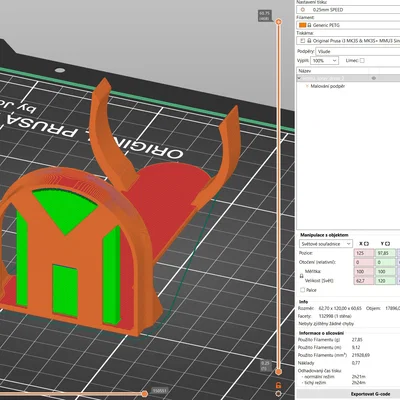The width and height of the screenshot is (400, 400).
Task: Click the Facety value 132998
Action: [x=327, y=316]
